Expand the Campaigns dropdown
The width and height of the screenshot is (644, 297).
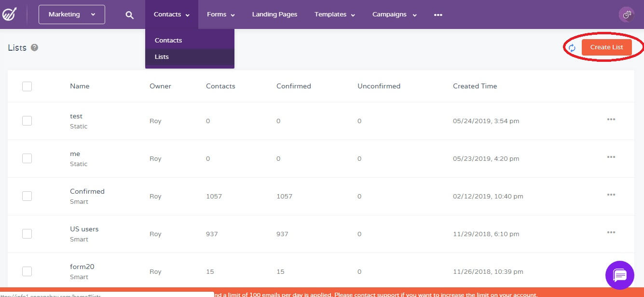(394, 14)
